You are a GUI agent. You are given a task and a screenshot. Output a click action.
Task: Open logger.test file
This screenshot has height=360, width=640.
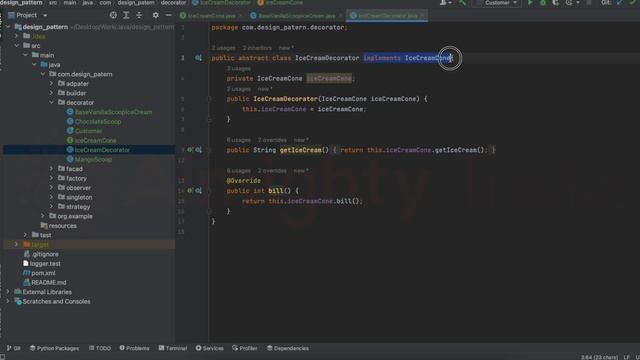[42, 263]
